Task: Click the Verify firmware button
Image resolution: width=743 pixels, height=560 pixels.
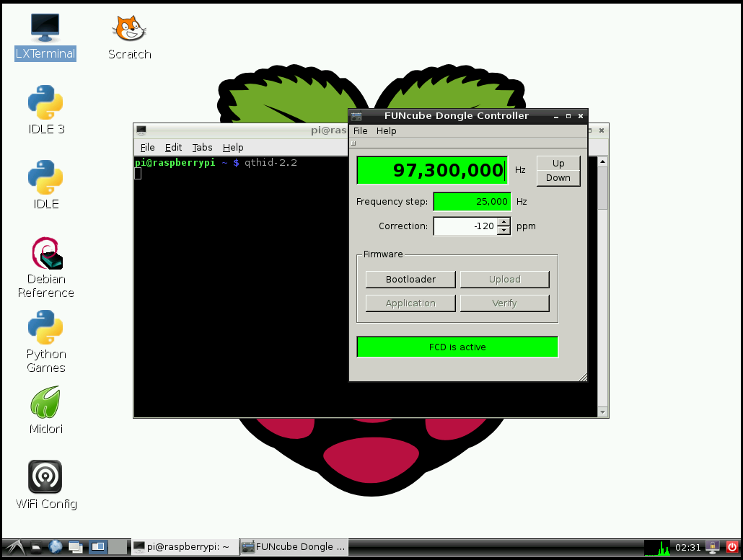Action: pos(505,303)
